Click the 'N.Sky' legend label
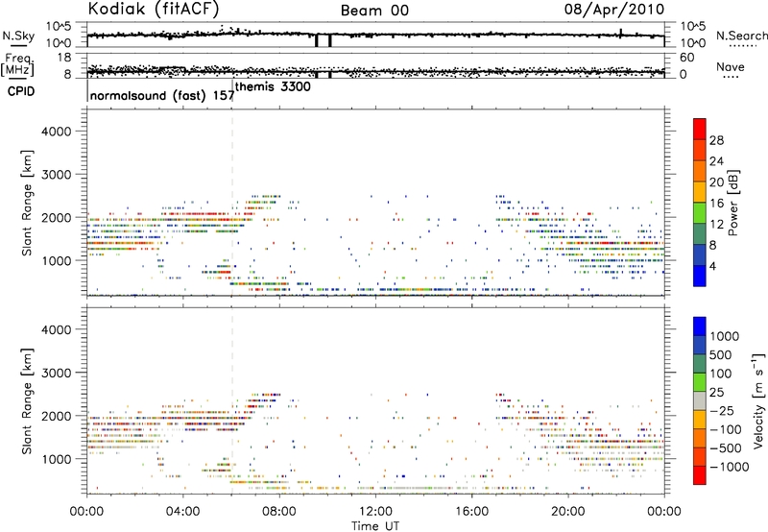 click(x=18, y=36)
